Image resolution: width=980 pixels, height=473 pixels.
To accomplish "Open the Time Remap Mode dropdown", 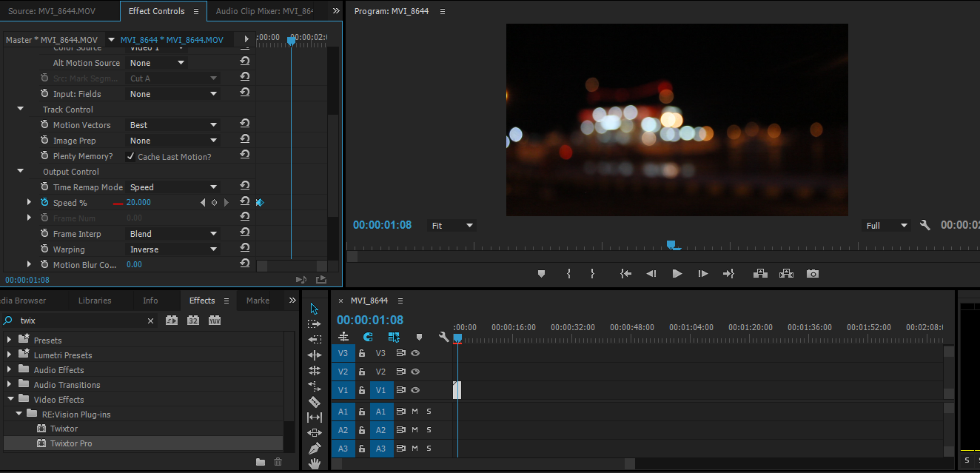I will (x=172, y=187).
